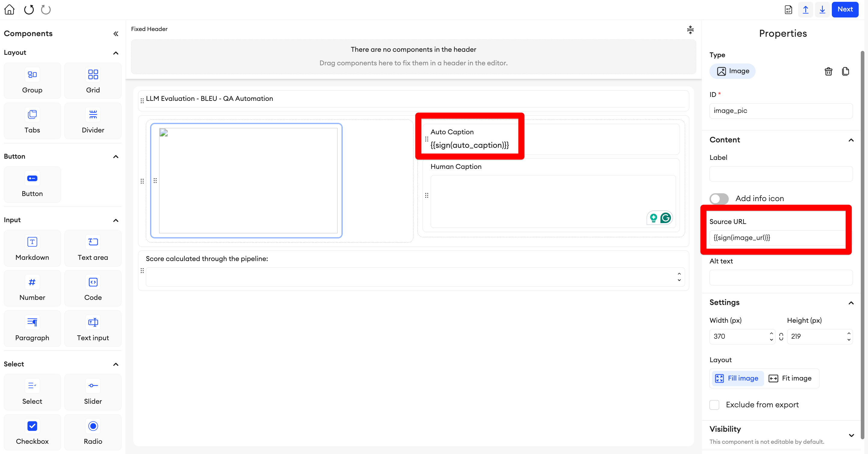Open the form document icon in toolbar
The height and width of the screenshot is (454, 868).
[x=788, y=9]
